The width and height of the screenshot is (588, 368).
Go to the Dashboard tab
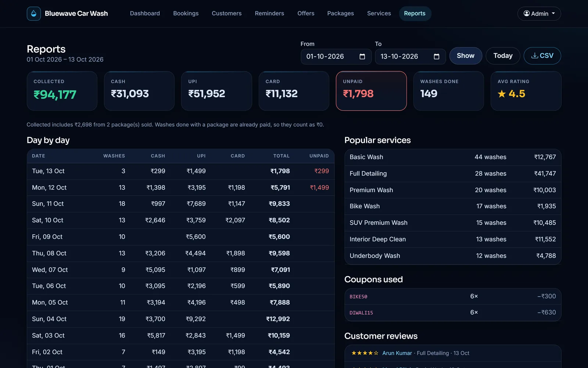point(145,14)
